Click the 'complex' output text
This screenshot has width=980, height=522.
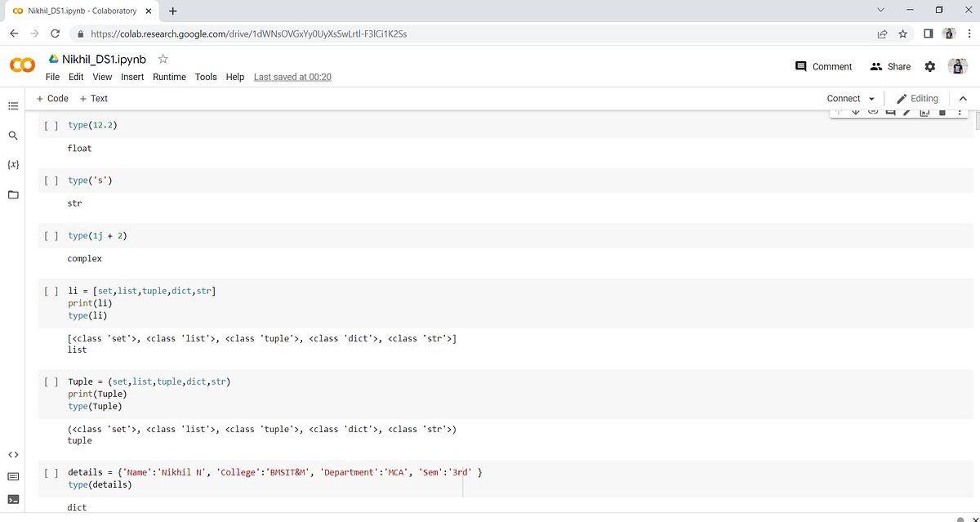point(85,259)
